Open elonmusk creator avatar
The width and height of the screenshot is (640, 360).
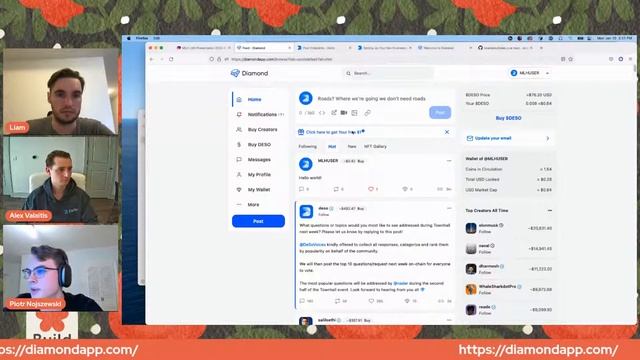pyautogui.click(x=471, y=228)
